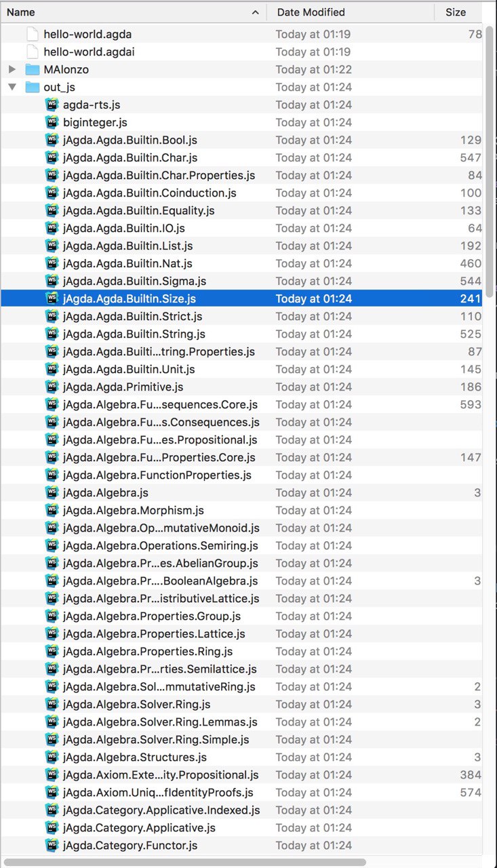Screen dimensions: 497x868
Task: Click the jAgda.Agda.Builtin.Char.js icon
Action: (52, 157)
